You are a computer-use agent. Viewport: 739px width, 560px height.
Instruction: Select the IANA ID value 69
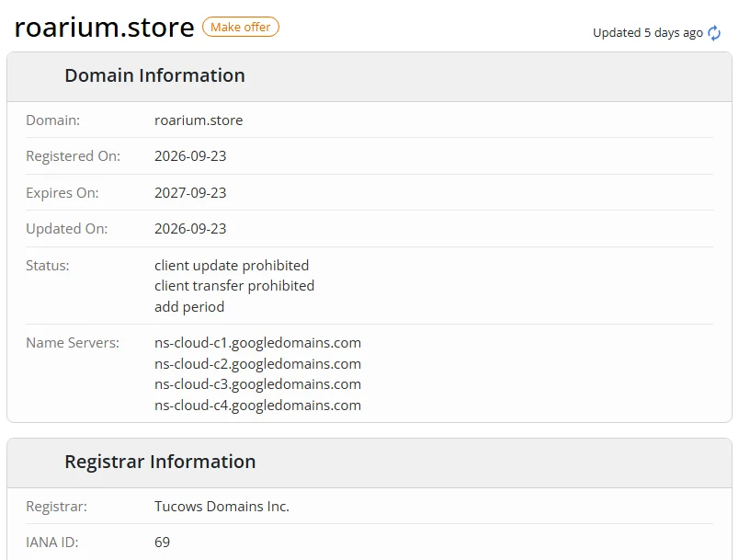tap(162, 543)
